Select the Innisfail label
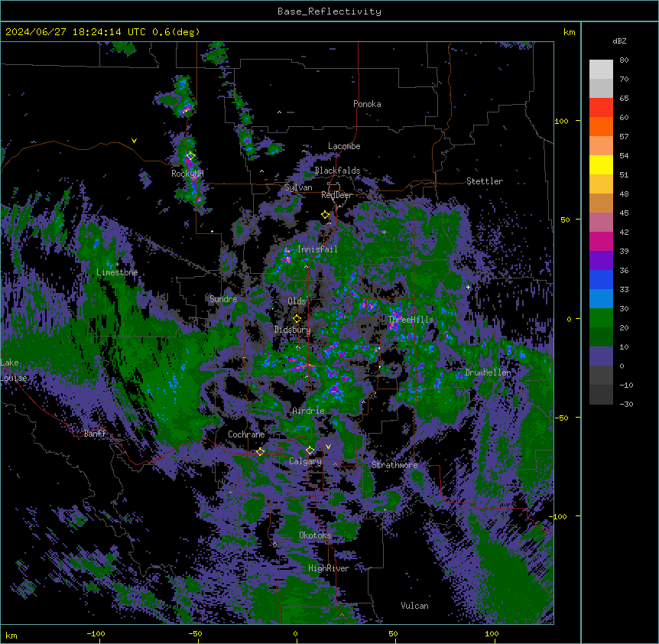Viewport: 659px width, 644px height. click(317, 249)
